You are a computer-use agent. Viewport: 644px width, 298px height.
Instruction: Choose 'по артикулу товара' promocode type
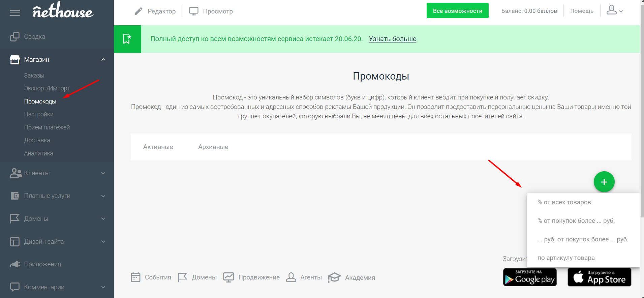click(x=566, y=258)
